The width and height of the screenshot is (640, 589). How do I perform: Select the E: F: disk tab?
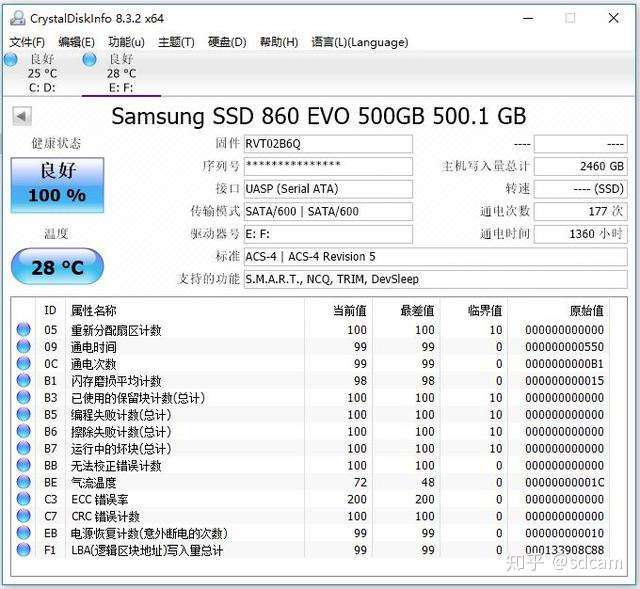(121, 73)
